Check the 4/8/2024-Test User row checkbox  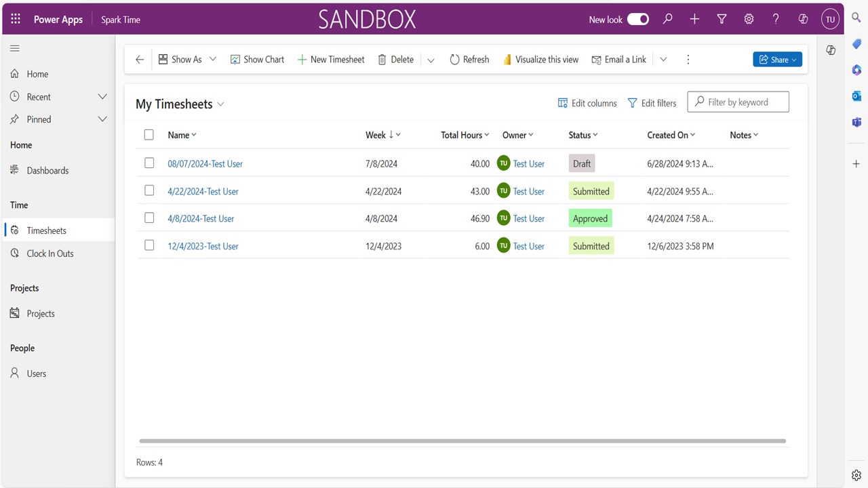tap(149, 218)
